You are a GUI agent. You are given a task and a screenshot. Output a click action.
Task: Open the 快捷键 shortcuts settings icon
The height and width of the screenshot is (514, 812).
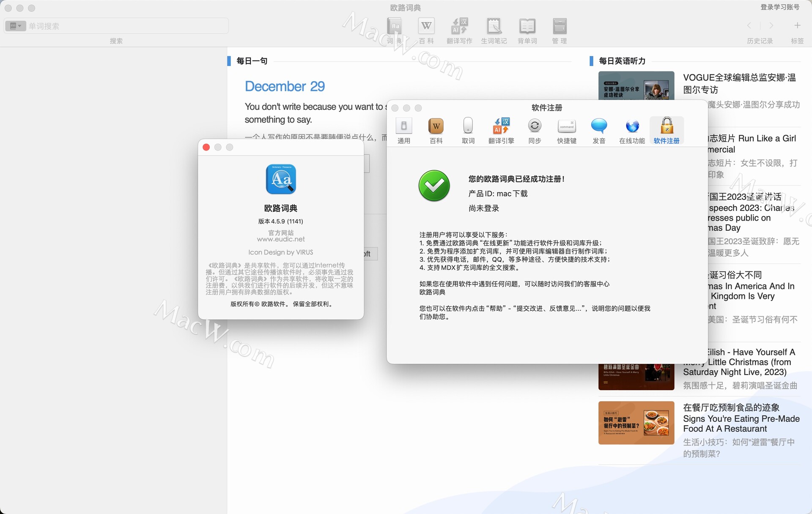pos(566,129)
